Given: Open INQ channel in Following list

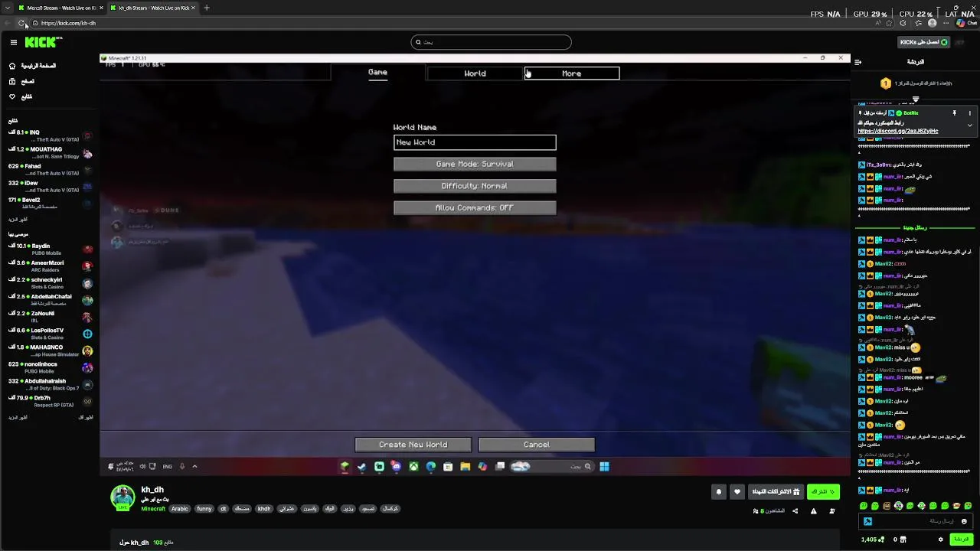Looking at the screenshot, I should [x=50, y=135].
